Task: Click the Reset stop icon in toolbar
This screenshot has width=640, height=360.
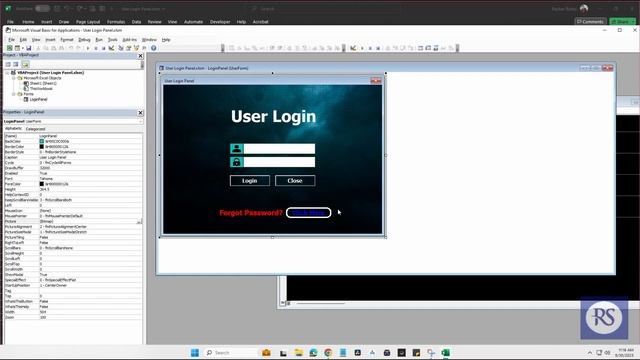Action: pyautogui.click(x=103, y=48)
